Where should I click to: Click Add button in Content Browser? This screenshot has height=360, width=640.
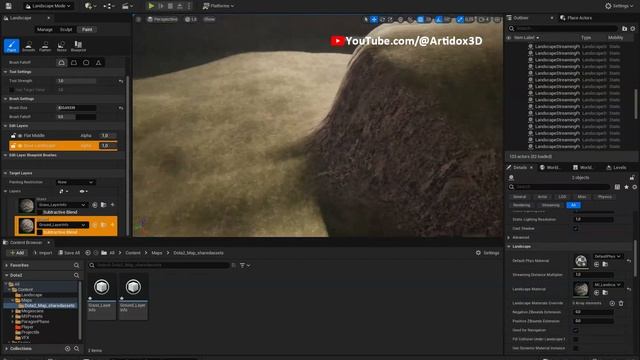click(17, 253)
